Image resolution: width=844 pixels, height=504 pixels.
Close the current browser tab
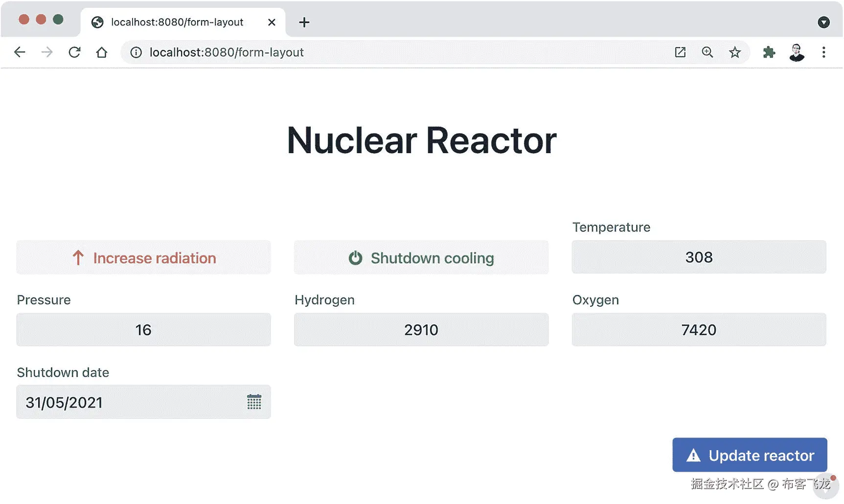(x=272, y=22)
